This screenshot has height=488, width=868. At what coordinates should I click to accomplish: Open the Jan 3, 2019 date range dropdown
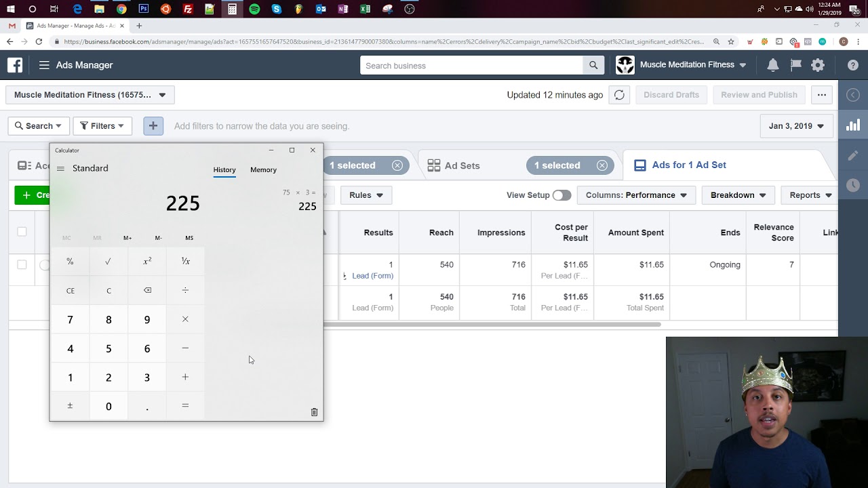[796, 126]
